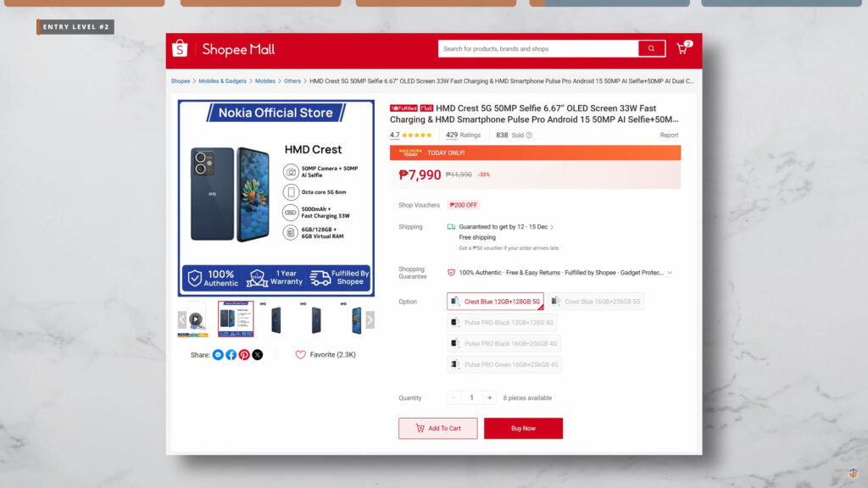Show next product thumbnails arrow
Viewport: 868px width, 488px height.
point(370,319)
